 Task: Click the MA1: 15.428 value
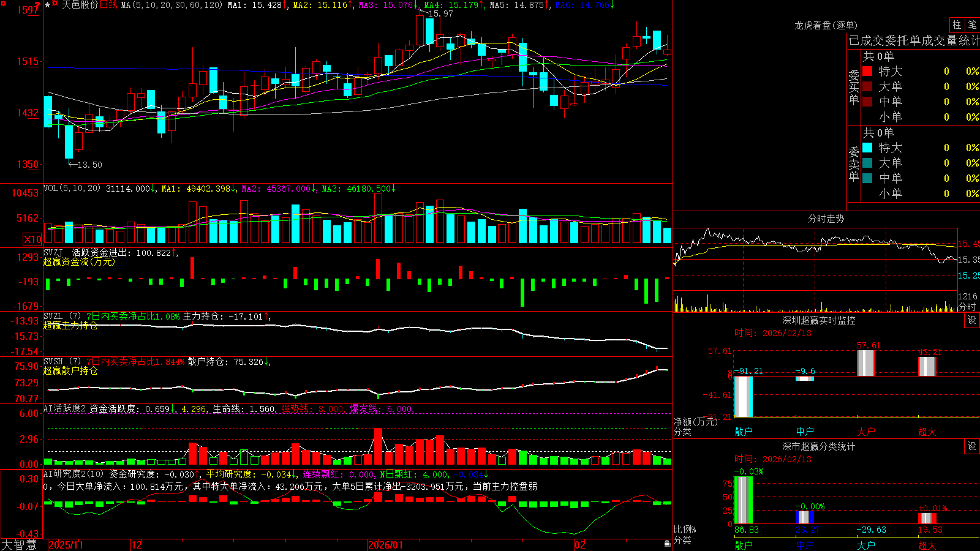254,5
